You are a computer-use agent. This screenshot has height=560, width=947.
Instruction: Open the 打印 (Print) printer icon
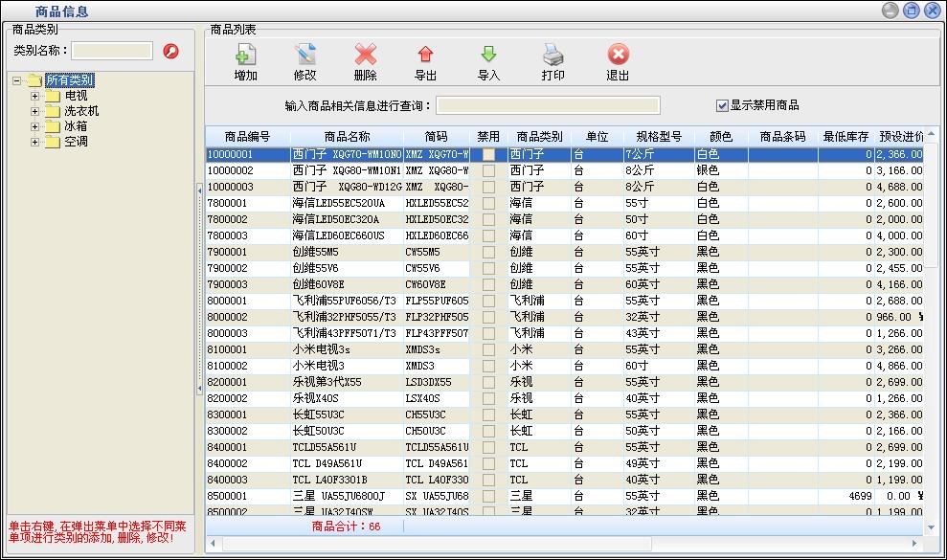coord(552,56)
